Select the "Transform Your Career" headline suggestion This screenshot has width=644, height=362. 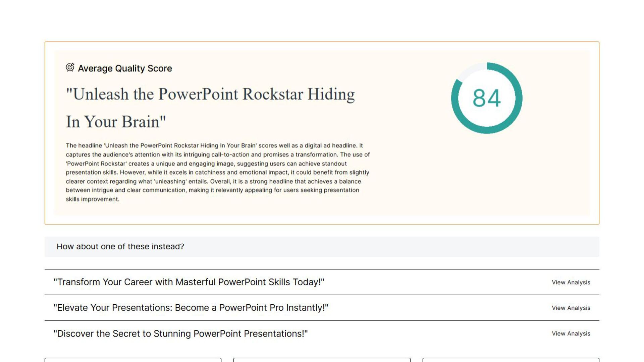pos(189,282)
